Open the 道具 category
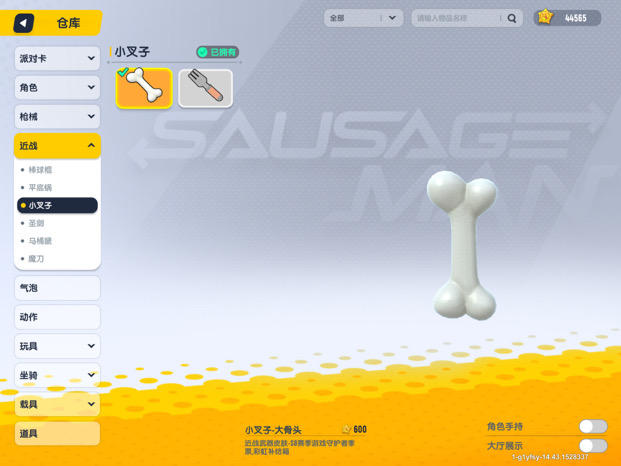 tap(57, 434)
